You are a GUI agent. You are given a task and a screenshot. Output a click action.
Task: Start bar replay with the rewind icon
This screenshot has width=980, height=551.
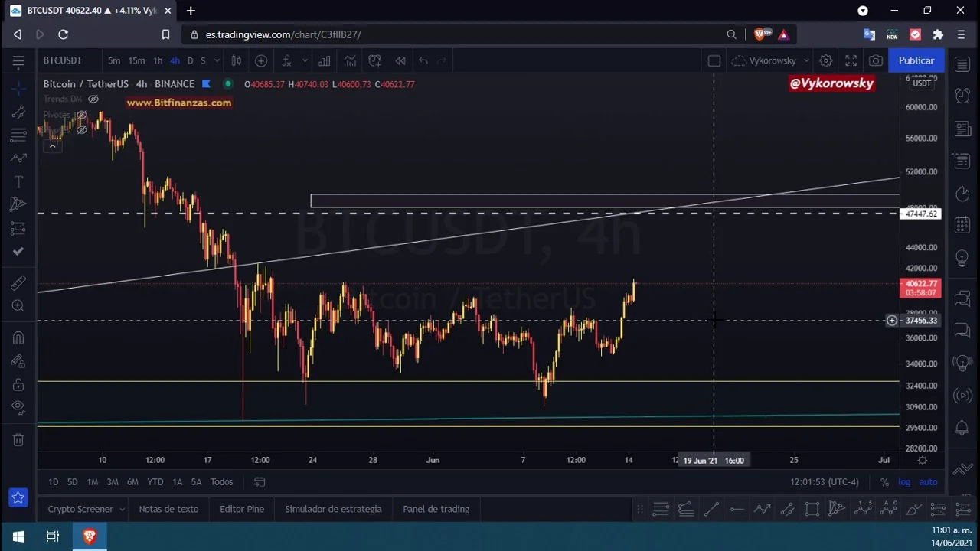point(400,60)
